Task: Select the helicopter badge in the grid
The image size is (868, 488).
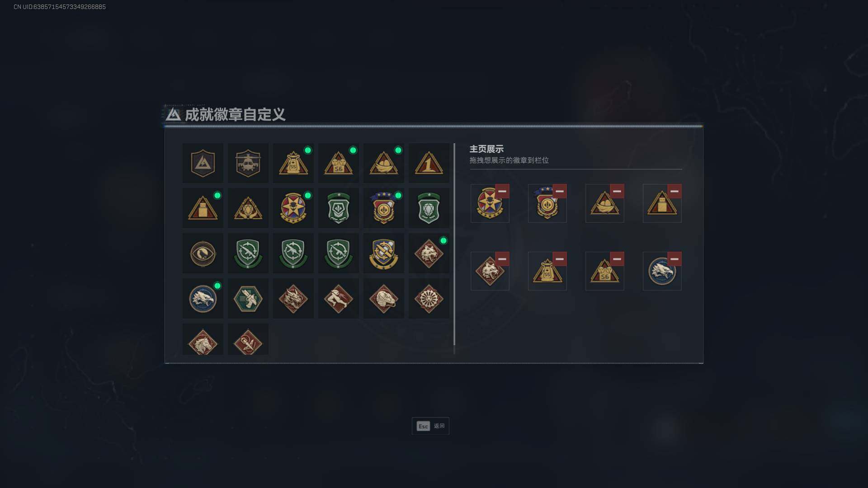Action: [x=248, y=163]
